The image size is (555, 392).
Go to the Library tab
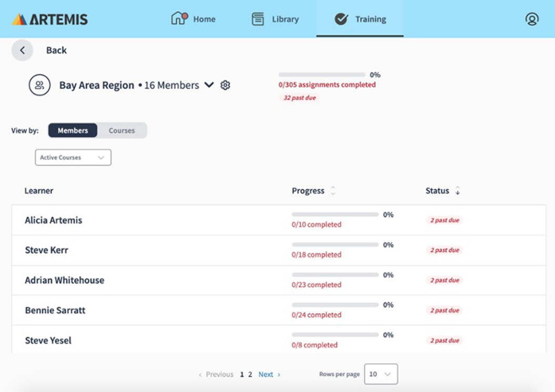(275, 19)
